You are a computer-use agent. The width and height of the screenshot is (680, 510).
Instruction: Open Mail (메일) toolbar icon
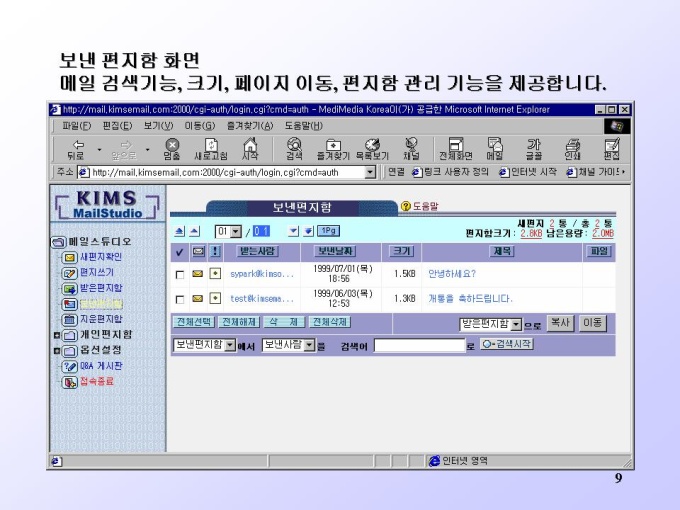coord(494,149)
